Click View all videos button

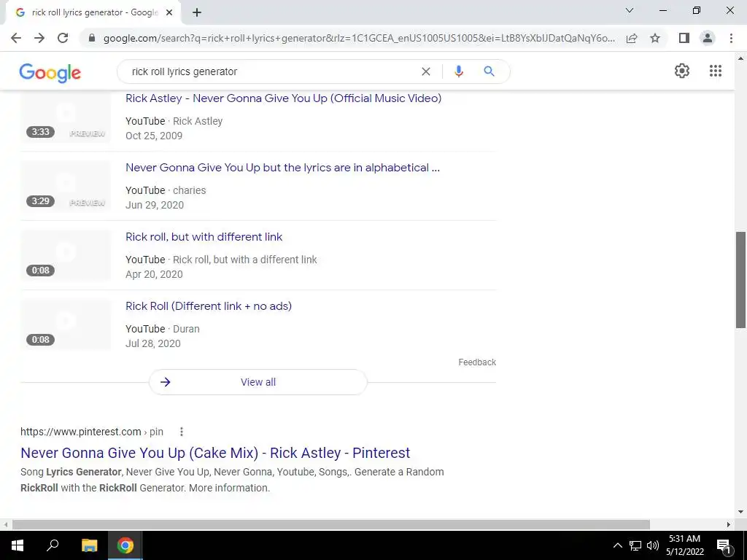(258, 382)
